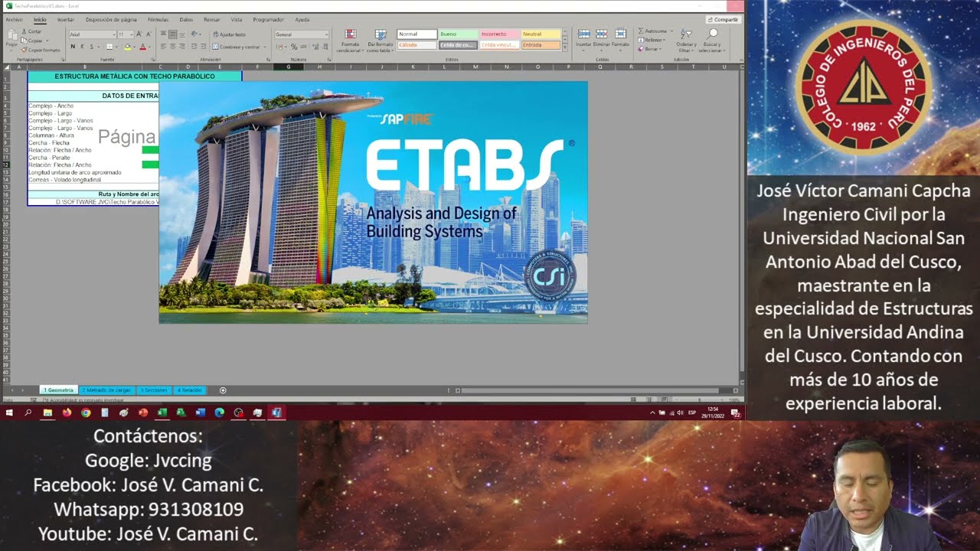The image size is (980, 551).
Task: Open Ordenar y filtrar menu
Action: [x=686, y=41]
